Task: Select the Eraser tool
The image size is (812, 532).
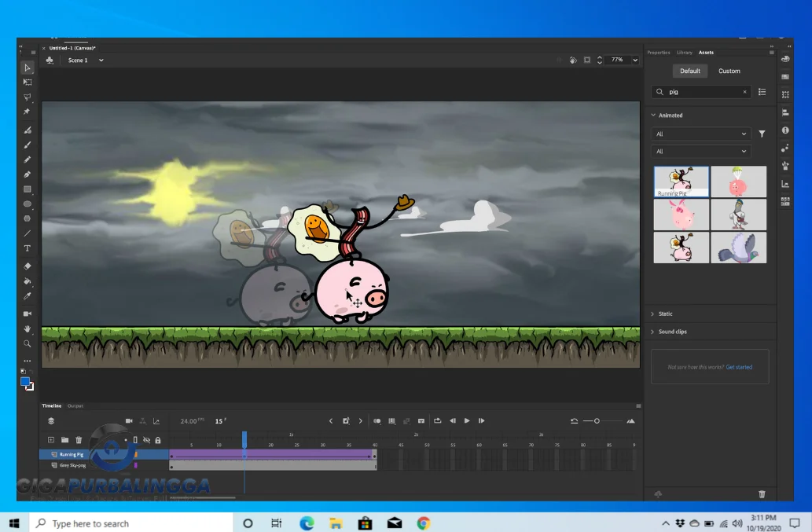Action: (x=28, y=266)
